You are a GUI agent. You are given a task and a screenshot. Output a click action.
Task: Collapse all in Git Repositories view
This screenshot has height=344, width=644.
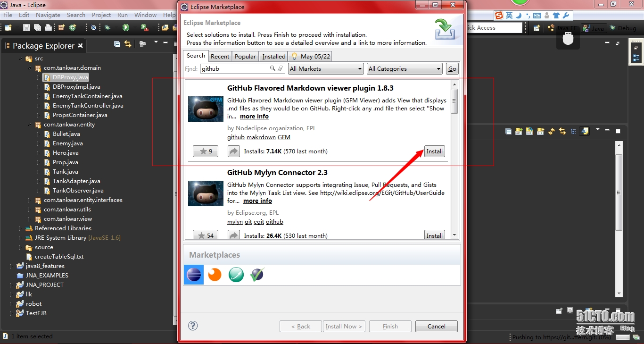[508, 131]
